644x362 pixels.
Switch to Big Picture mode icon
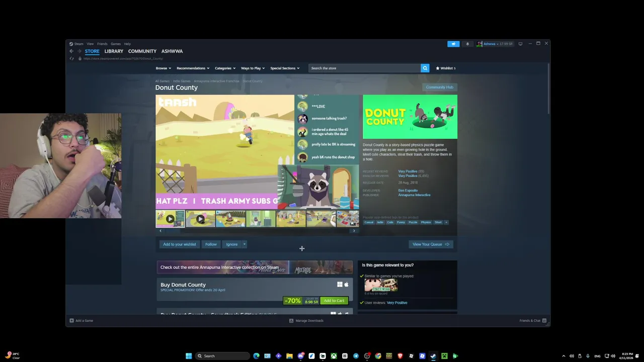pos(520,44)
